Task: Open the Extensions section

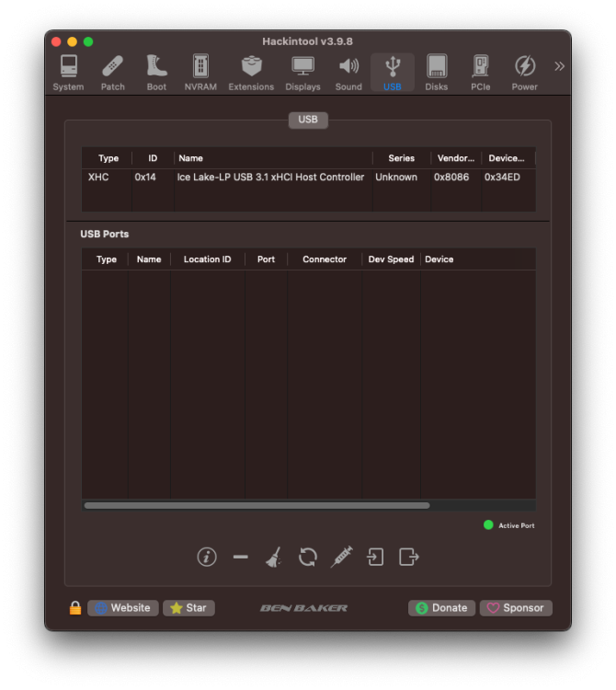Action: click(x=251, y=73)
